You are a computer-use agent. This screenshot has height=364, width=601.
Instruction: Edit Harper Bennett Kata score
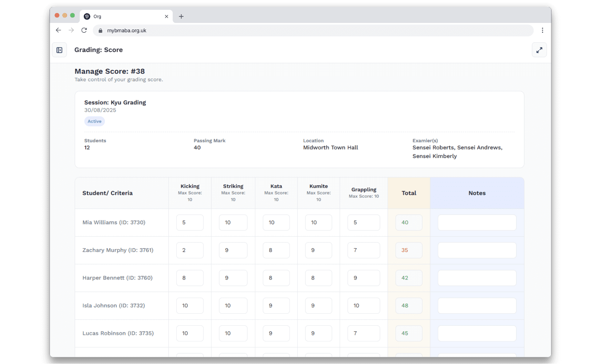(x=276, y=278)
